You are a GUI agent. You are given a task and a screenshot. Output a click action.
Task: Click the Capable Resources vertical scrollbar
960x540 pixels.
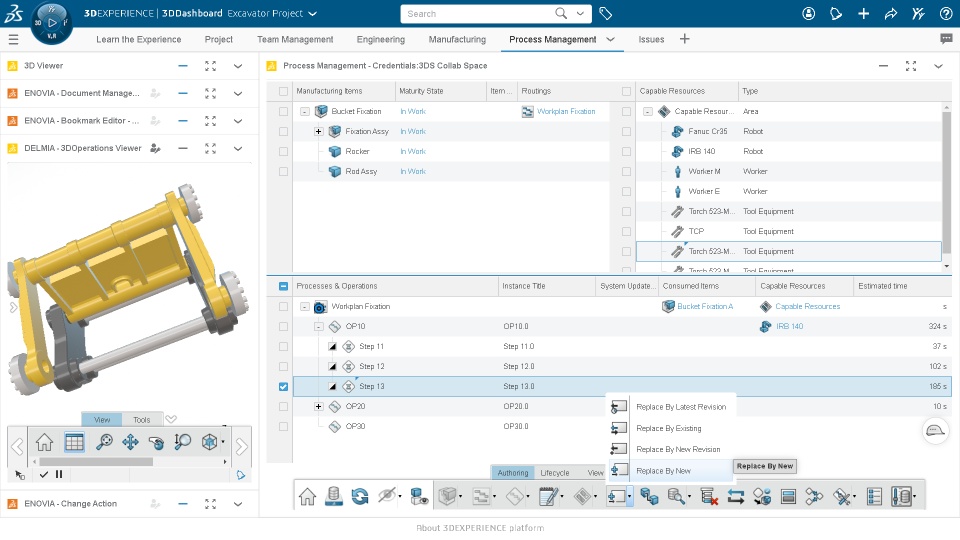947,182
